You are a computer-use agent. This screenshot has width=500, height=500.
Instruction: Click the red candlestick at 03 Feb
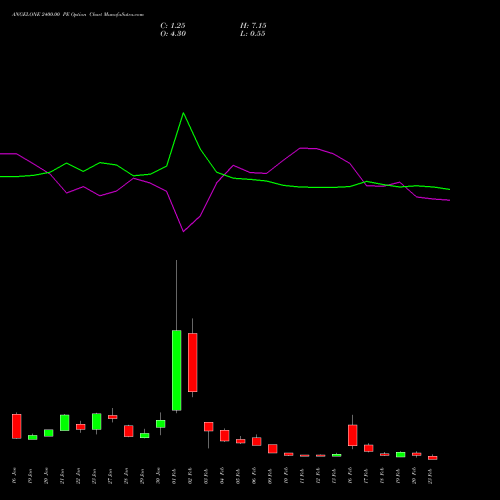pyautogui.click(x=209, y=426)
